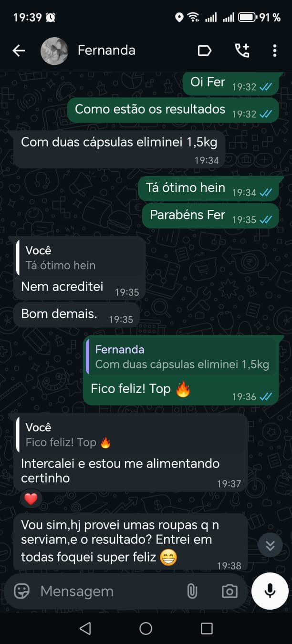
Task: Open the emoji sticker picker
Action: tap(21, 592)
